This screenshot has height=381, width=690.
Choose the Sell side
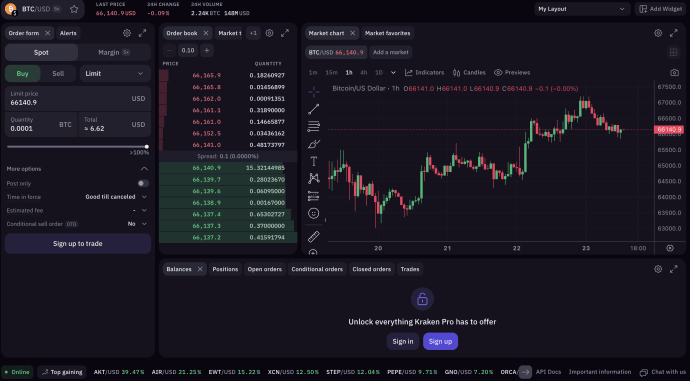click(x=58, y=73)
